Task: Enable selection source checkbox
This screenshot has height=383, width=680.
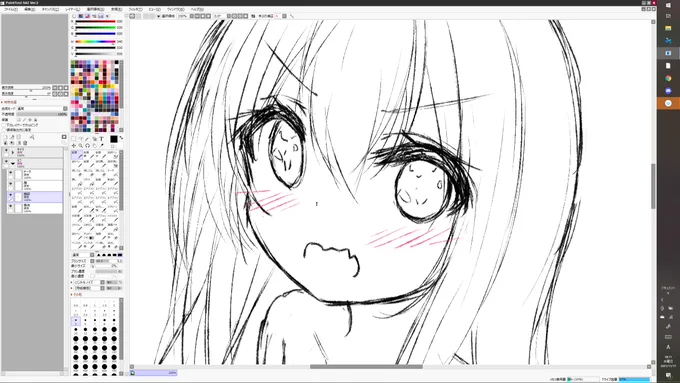Action: coord(3,130)
